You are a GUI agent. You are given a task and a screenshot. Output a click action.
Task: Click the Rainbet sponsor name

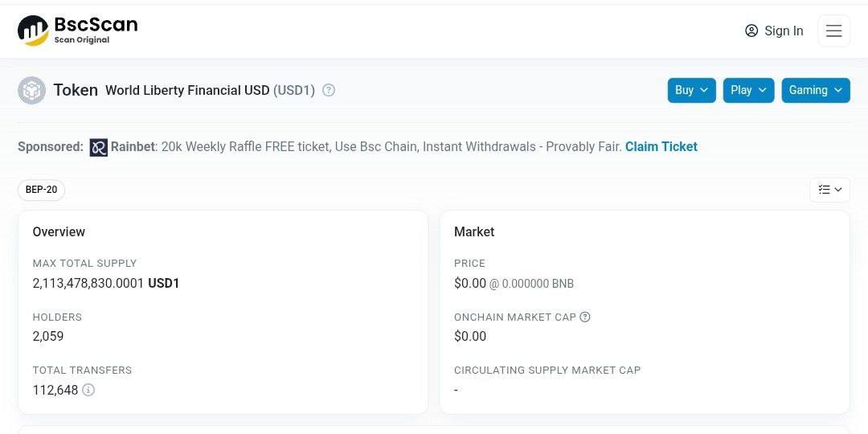click(x=134, y=147)
